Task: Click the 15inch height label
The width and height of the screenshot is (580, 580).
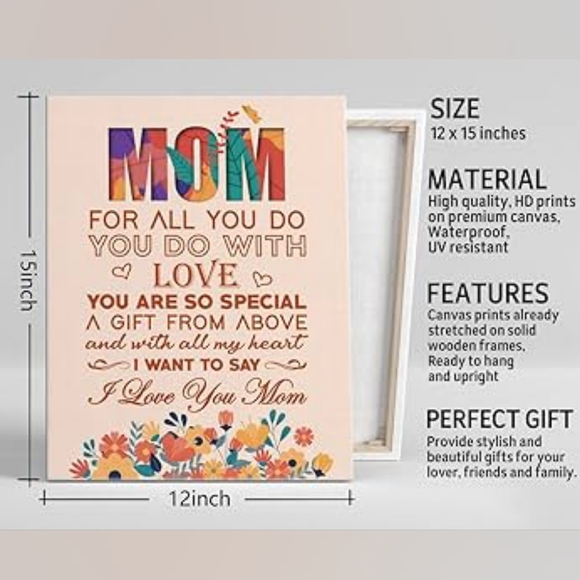Action: pos(28,280)
